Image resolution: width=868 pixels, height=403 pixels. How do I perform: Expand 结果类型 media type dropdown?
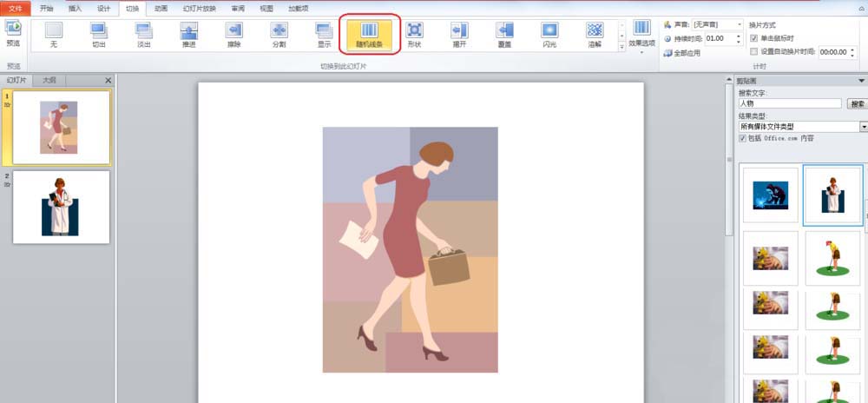tap(864, 127)
